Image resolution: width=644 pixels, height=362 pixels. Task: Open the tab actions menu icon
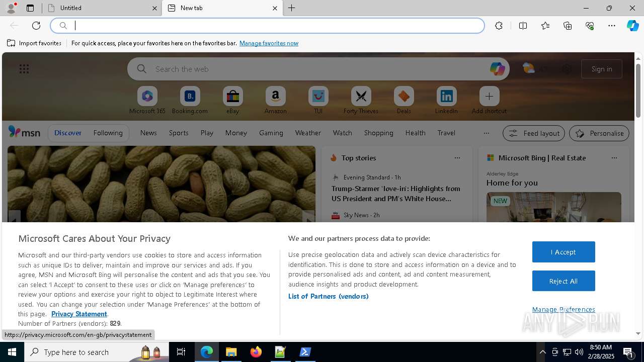[x=30, y=8]
